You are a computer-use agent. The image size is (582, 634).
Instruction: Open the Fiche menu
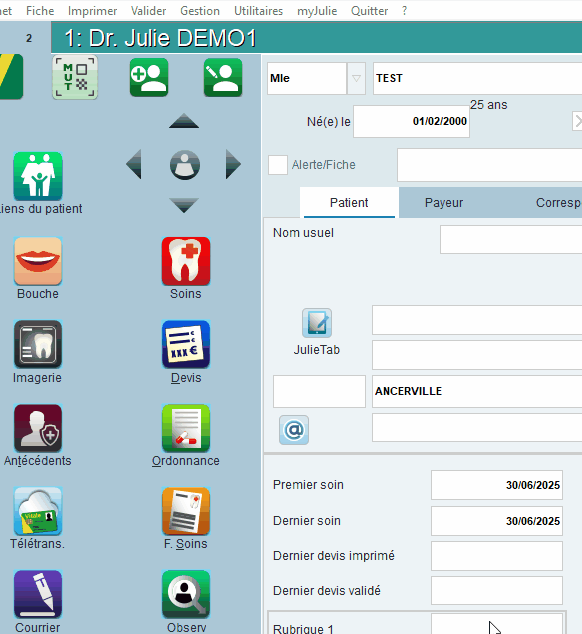[40, 11]
